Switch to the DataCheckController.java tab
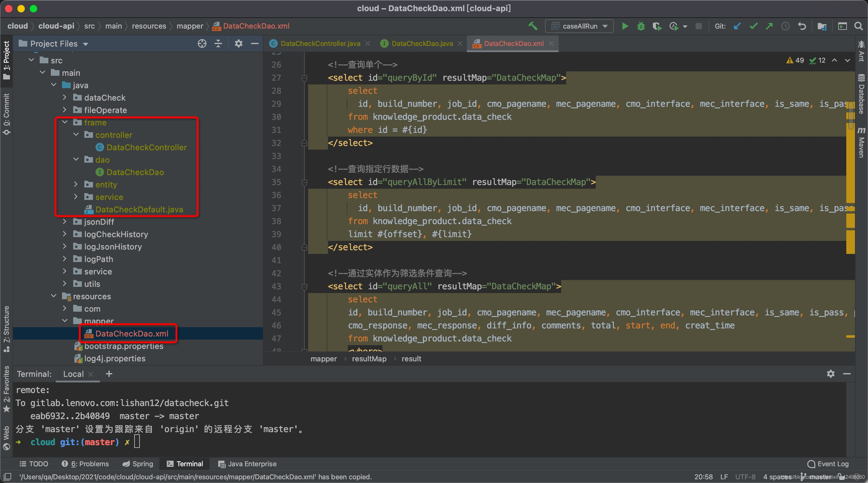This screenshot has width=868, height=483. pyautogui.click(x=320, y=43)
